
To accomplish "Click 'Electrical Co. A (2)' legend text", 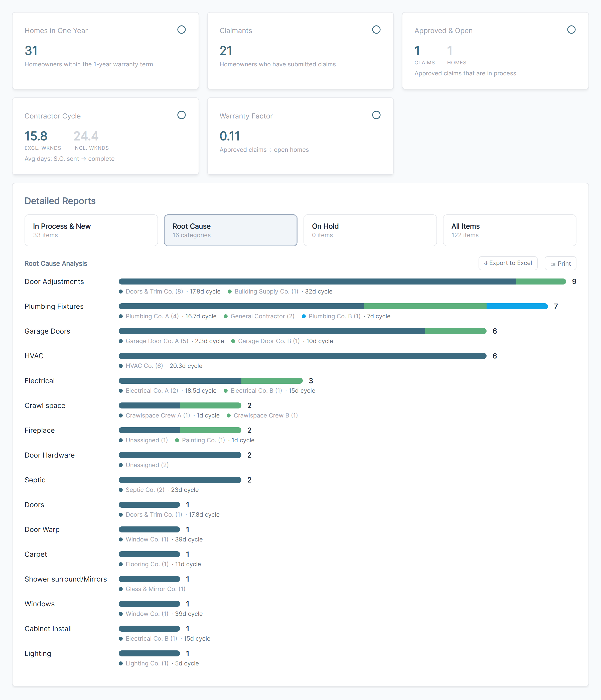I will tap(152, 390).
